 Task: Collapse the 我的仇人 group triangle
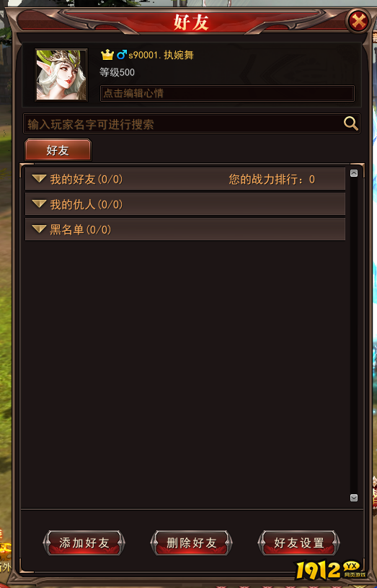pyautogui.click(x=39, y=203)
